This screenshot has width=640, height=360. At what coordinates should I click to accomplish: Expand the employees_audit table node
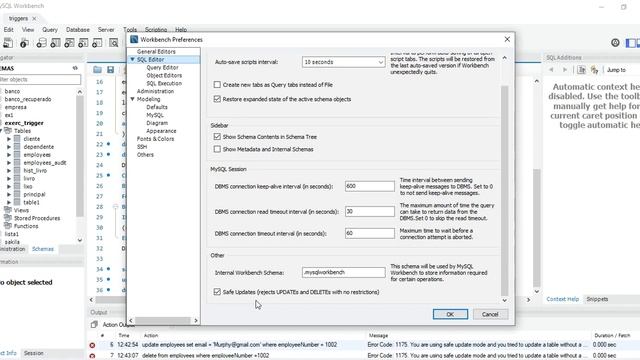click(9, 162)
